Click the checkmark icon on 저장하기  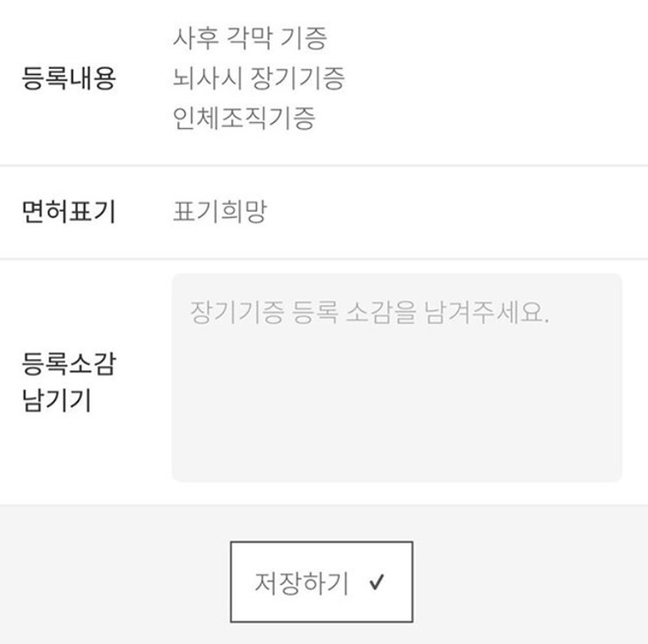point(376,582)
